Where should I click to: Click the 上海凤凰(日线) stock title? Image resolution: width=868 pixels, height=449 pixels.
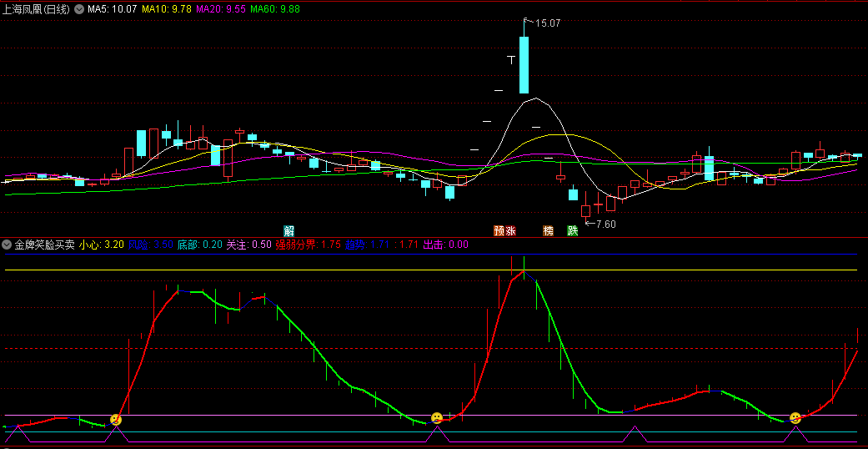pos(37,9)
